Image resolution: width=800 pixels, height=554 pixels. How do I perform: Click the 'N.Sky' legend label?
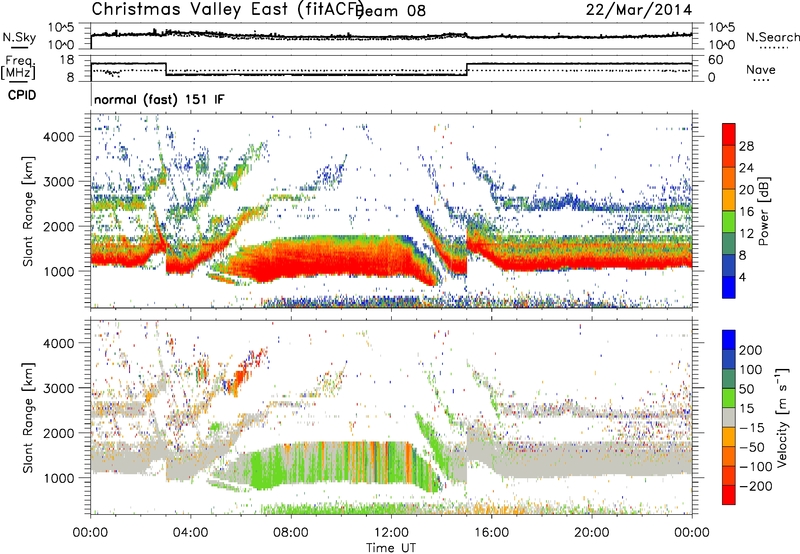point(19,37)
